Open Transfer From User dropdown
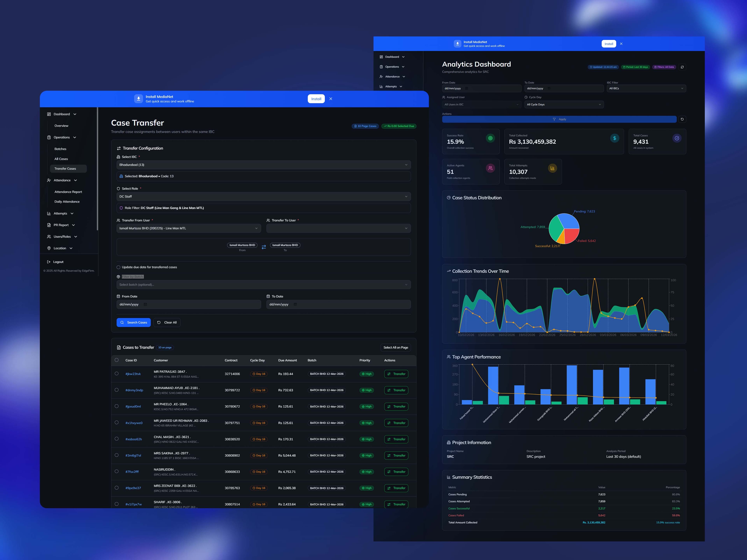Image resolution: width=747 pixels, height=560 pixels. (189, 228)
